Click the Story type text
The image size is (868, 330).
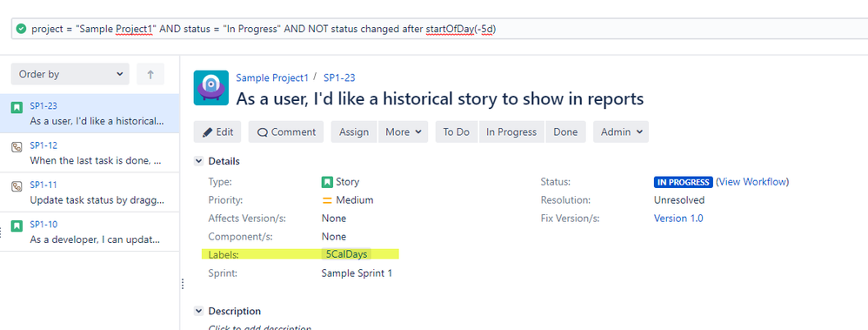point(348,181)
